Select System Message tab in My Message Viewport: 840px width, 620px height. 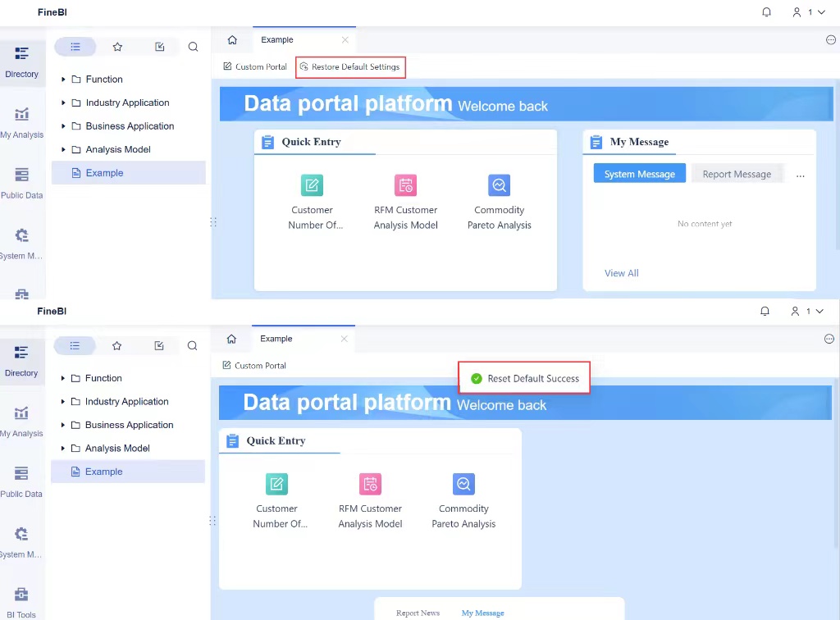[x=640, y=174]
